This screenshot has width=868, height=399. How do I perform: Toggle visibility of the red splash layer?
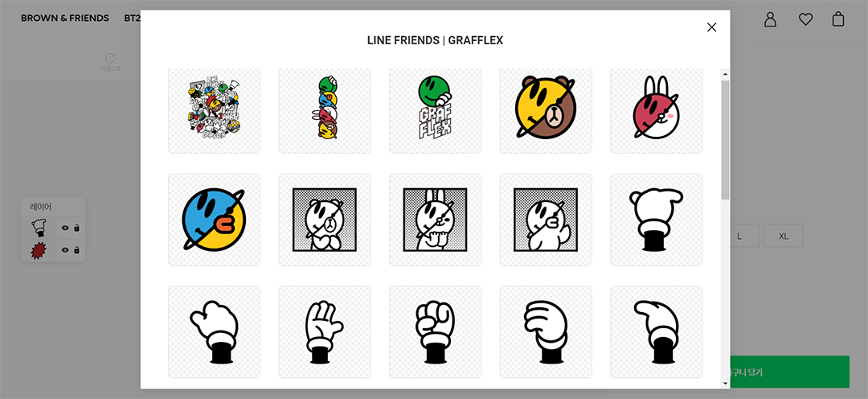[x=65, y=250]
